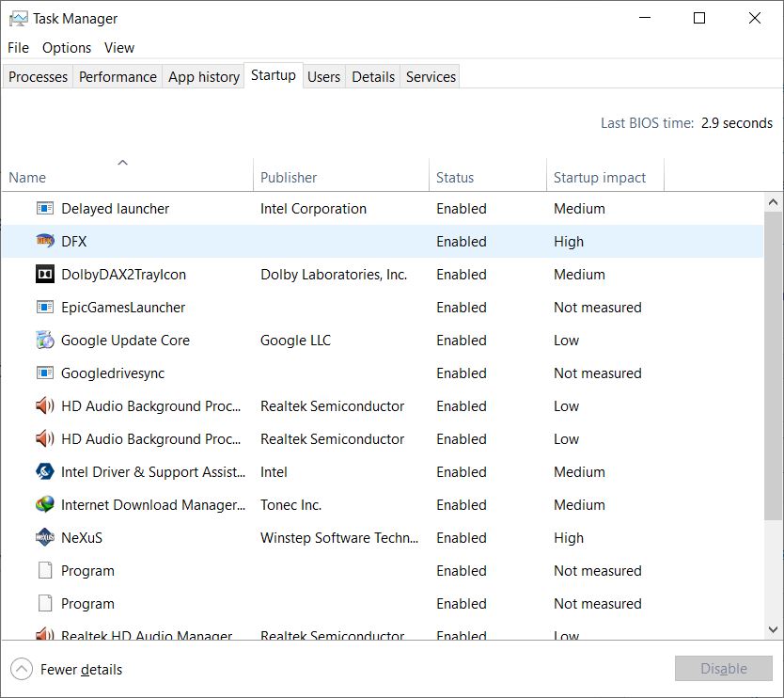
Task: Select the NeXuS name text
Action: 82,538
